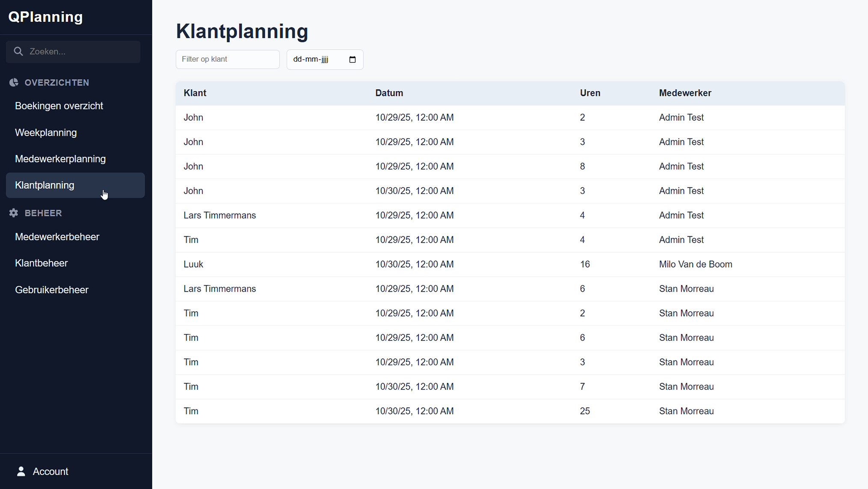
Task: Click the 6 hours cell for Lars Timmermans
Action: coord(582,289)
